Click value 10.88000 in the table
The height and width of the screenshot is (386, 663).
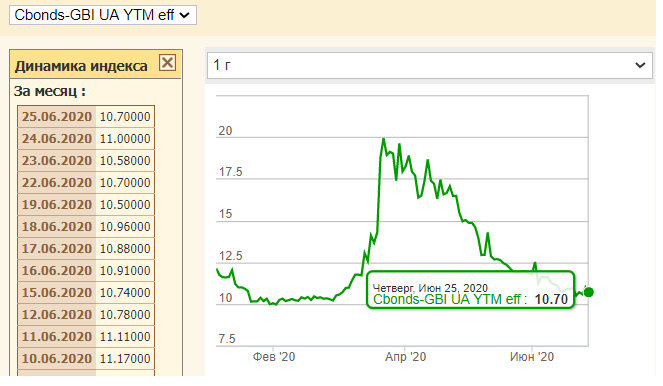125,249
